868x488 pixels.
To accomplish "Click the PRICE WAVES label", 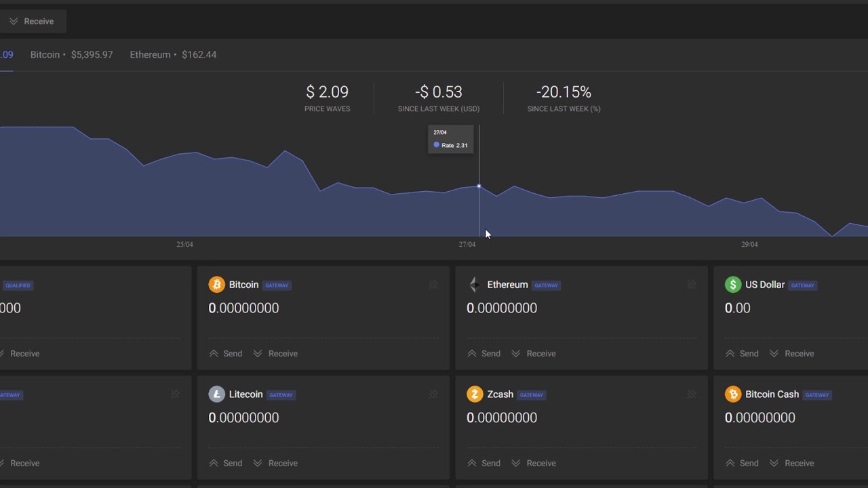I will coord(328,109).
